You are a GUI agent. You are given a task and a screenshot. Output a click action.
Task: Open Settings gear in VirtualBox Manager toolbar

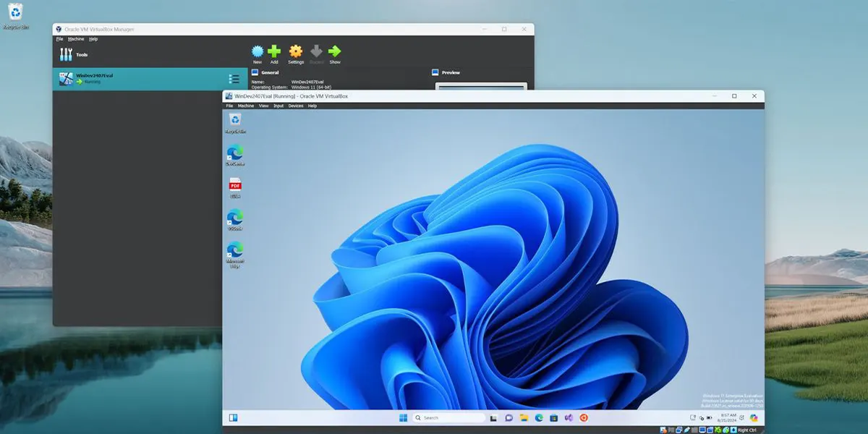point(296,54)
